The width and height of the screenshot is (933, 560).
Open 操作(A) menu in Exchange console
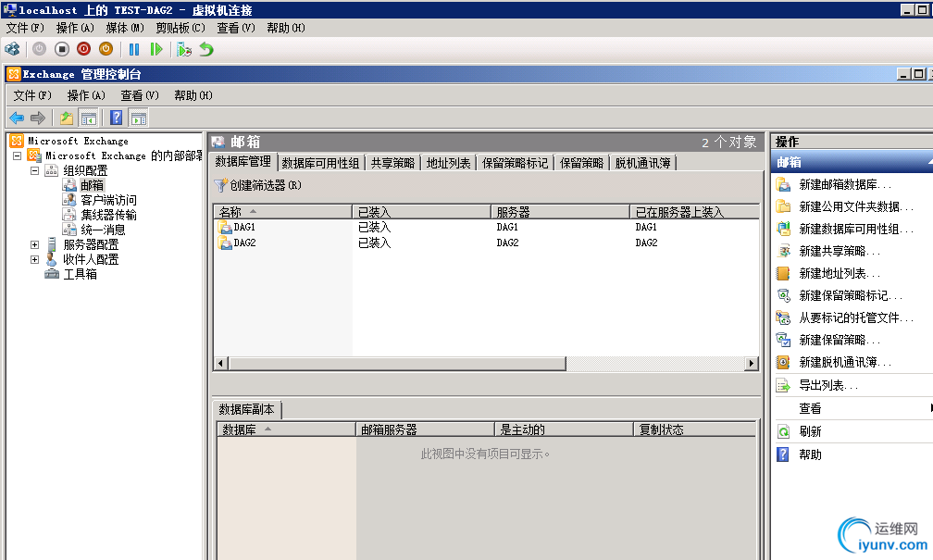click(x=86, y=95)
